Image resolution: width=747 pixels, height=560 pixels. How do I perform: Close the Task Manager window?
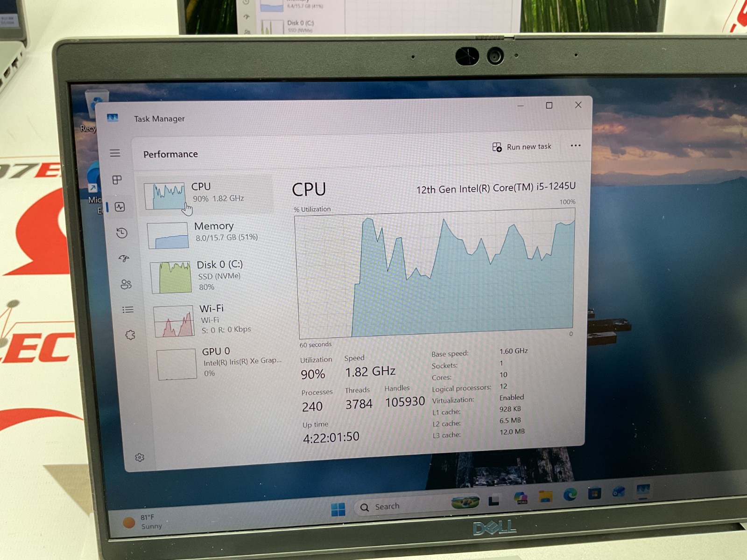coord(578,105)
